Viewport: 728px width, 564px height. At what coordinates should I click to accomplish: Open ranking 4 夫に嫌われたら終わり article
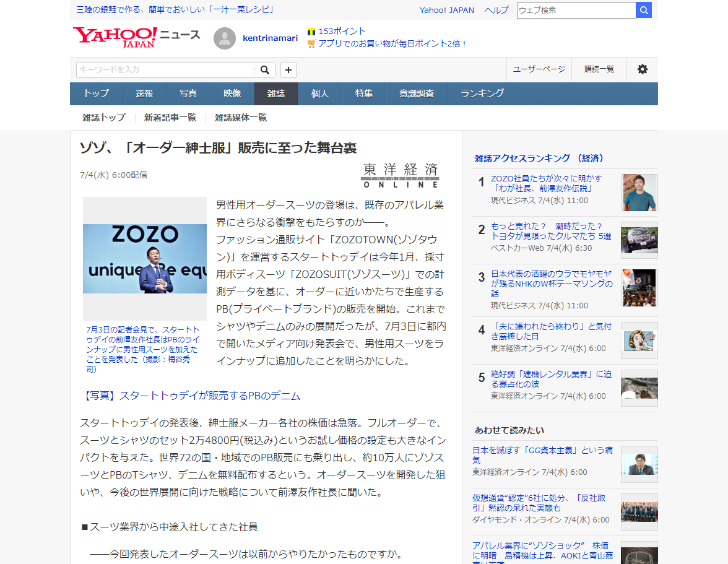coord(551,331)
